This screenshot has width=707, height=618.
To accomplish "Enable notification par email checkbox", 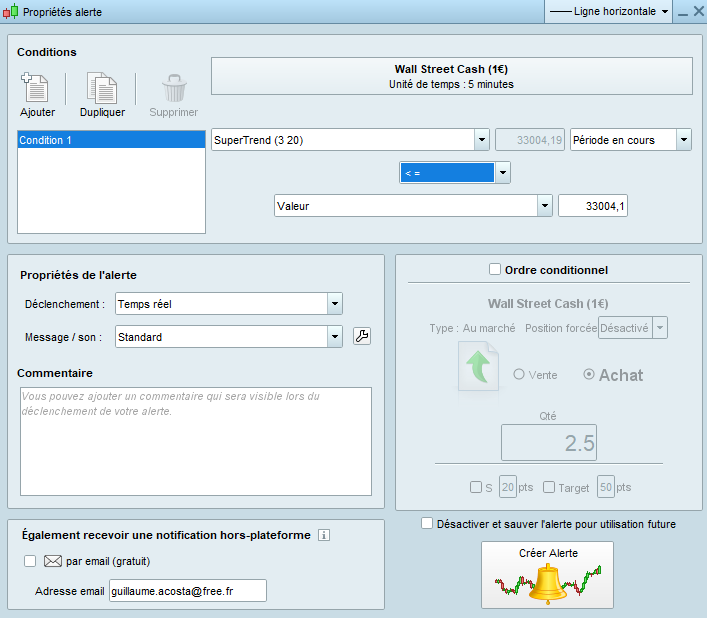I will pos(30,561).
